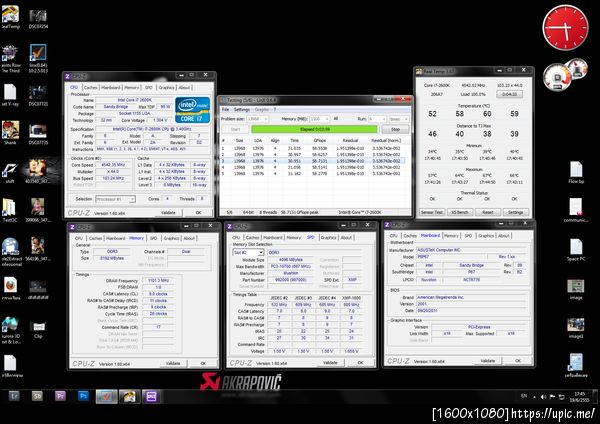600x424 pixels.
Task: Switch to Graphics tab in CPU-Z CPU window
Action: click(166, 87)
